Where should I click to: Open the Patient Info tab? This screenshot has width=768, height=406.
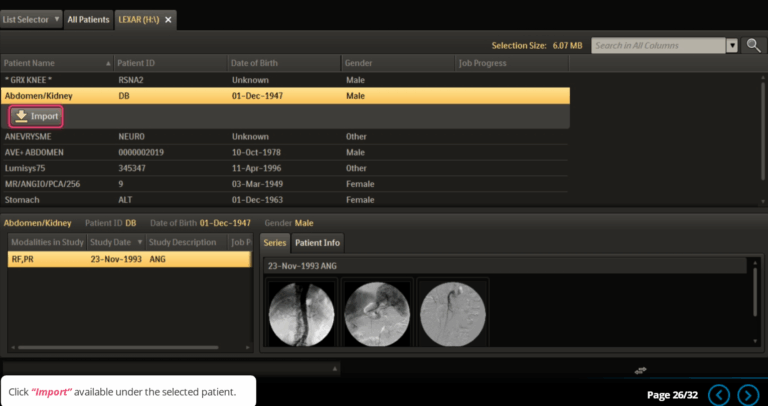click(317, 243)
